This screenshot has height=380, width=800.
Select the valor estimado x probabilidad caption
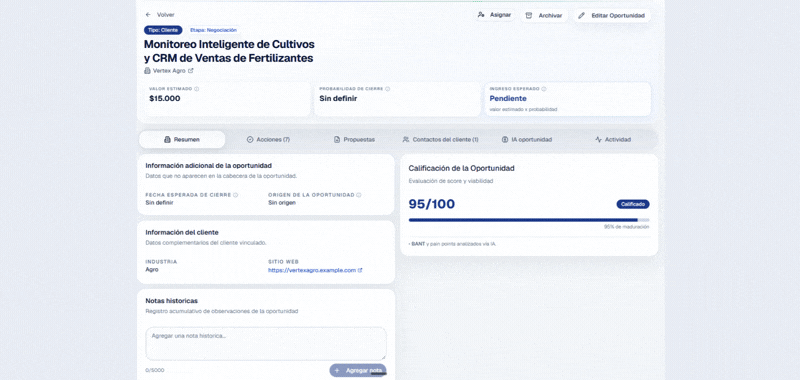[x=523, y=109]
